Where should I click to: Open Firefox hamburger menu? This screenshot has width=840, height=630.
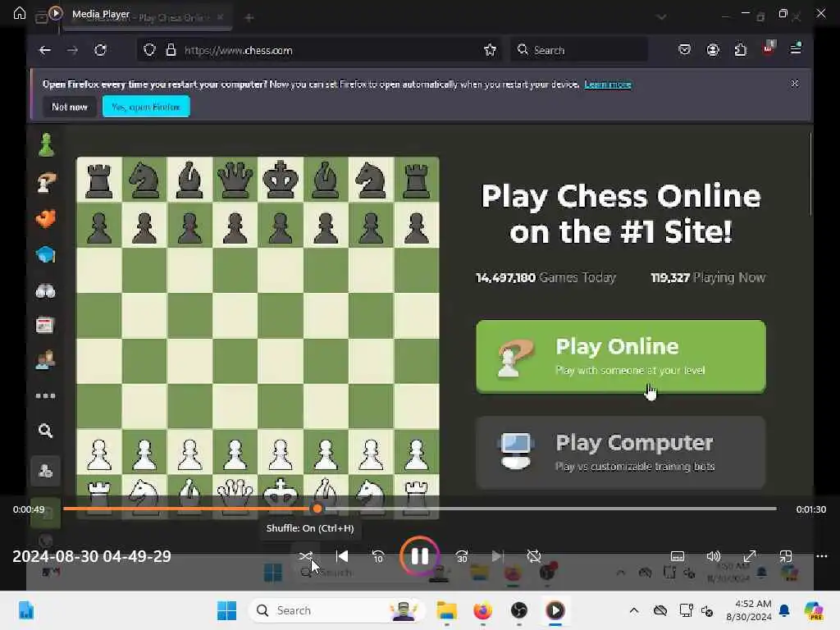(x=796, y=48)
